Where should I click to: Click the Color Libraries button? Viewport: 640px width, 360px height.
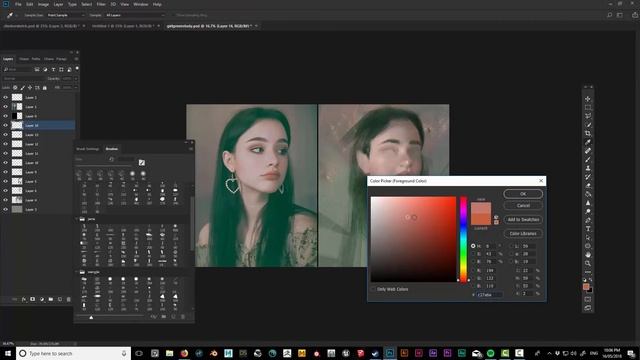pyautogui.click(x=523, y=233)
